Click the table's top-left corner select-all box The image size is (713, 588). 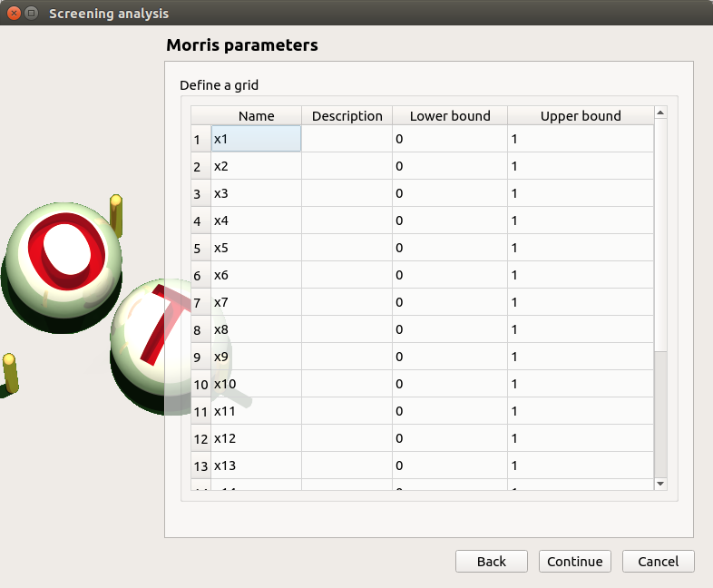(x=200, y=116)
